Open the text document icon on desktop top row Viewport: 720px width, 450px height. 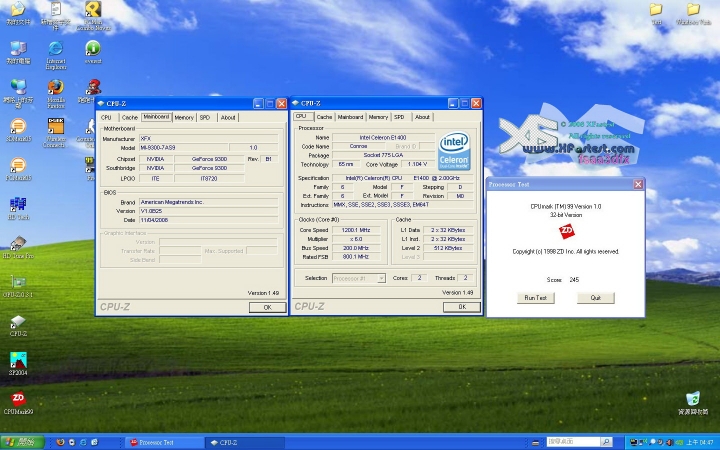point(56,16)
